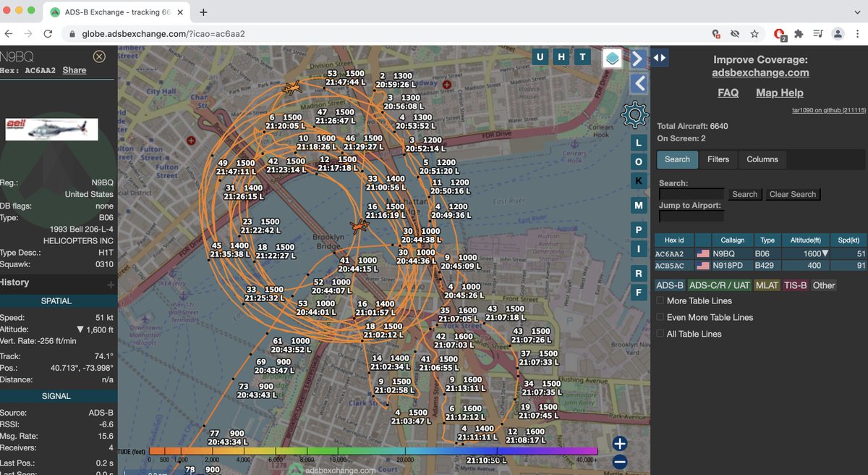Click the helicopter photo thumbnail
This screenshot has height=475, width=868.
click(x=51, y=129)
